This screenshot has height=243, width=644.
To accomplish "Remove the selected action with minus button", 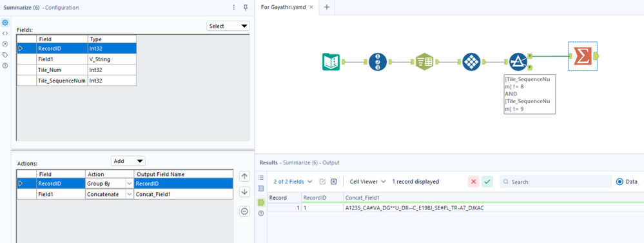I will 244,211.
